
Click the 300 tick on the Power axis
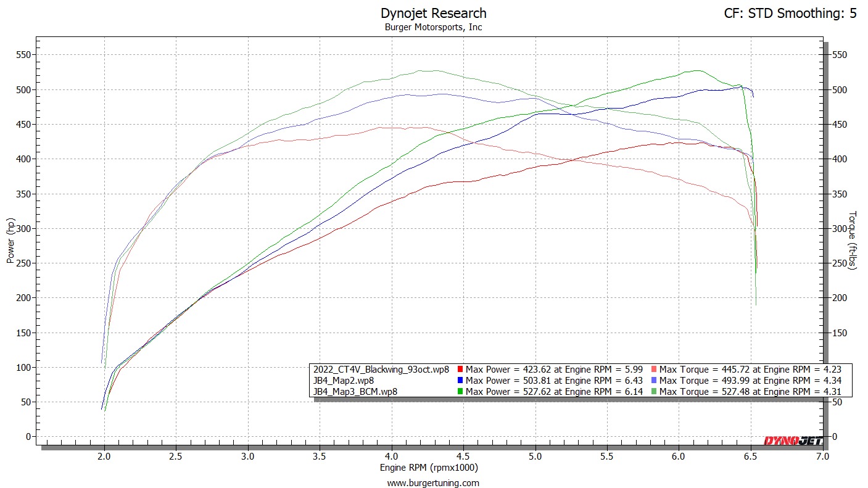[x=24, y=228]
